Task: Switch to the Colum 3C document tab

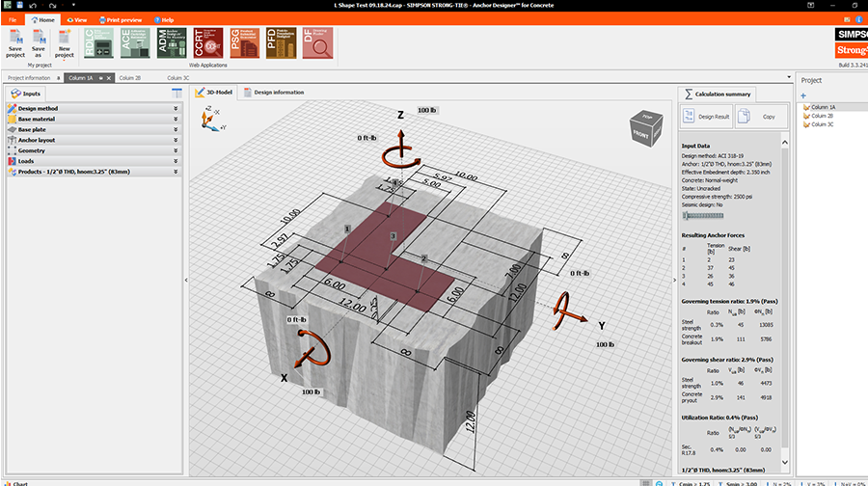Action: click(177, 78)
